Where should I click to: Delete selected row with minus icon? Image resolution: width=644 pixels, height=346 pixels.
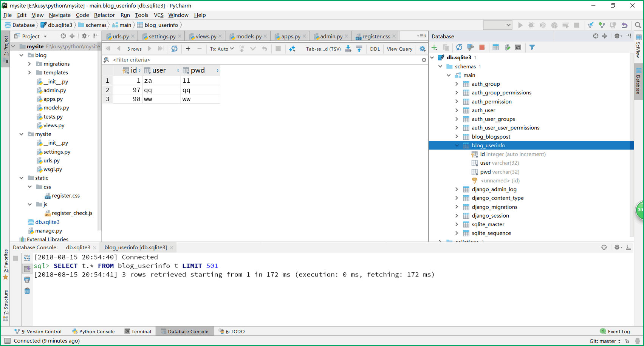200,49
